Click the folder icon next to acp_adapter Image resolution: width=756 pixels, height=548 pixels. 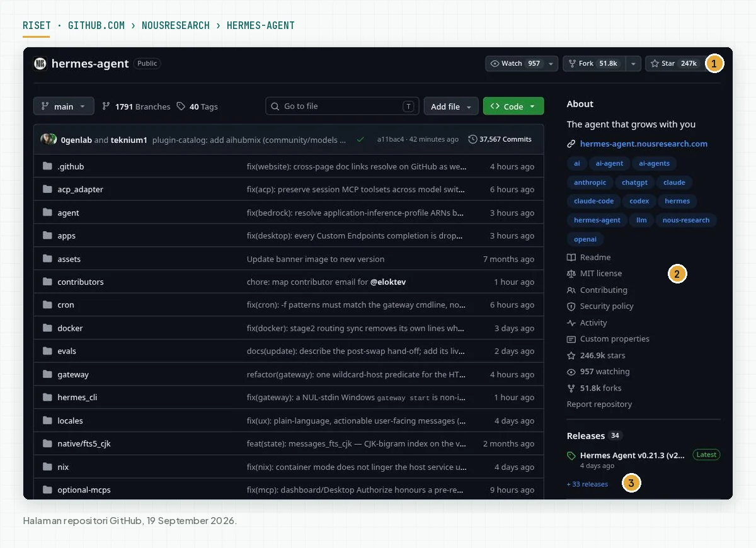[x=47, y=189]
